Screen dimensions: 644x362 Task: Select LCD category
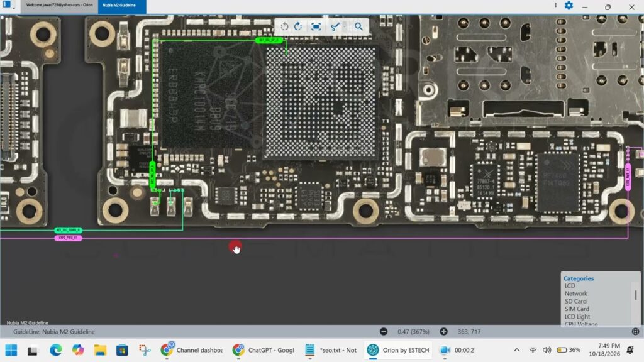570,286
